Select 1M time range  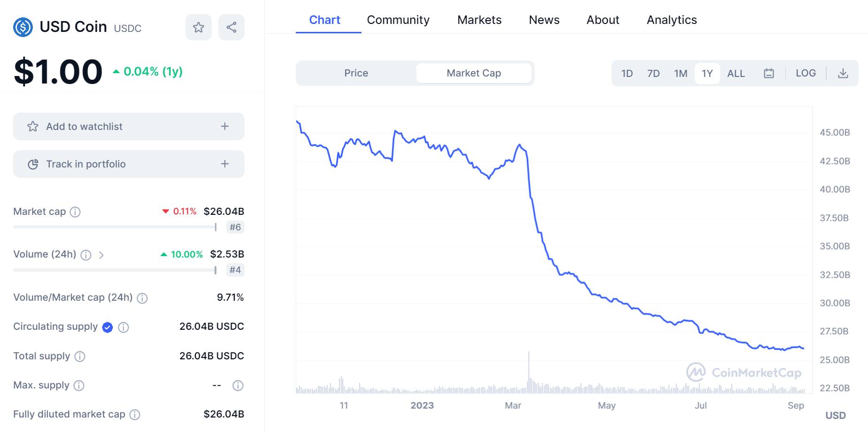(681, 73)
